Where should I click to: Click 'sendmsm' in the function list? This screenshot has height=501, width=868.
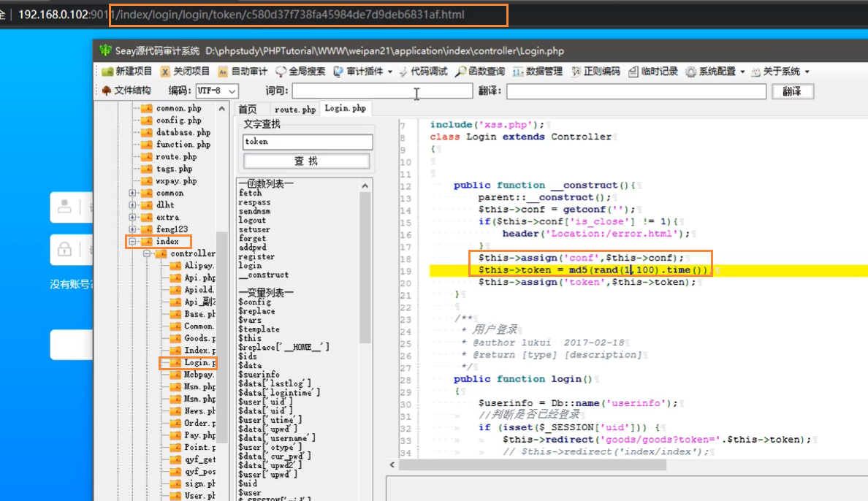pyautogui.click(x=254, y=212)
